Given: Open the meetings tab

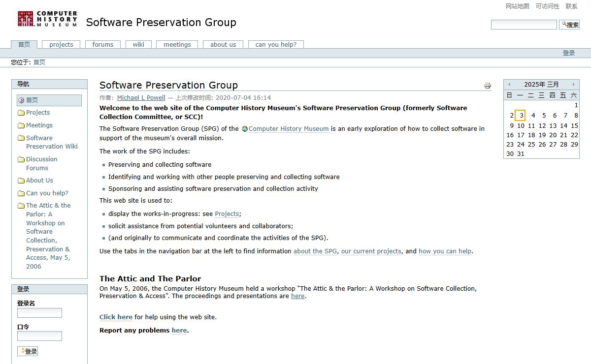Looking at the screenshot, I should tap(177, 44).
